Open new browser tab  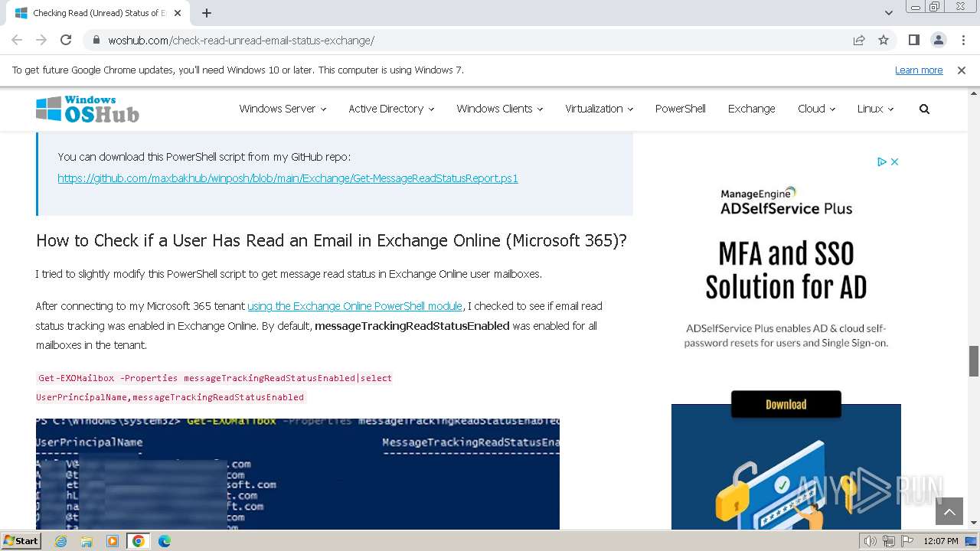coord(207,13)
